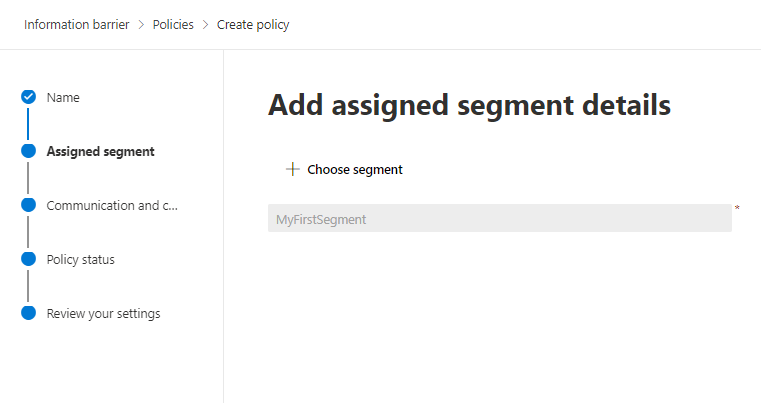Click the Create policy breadcrumb text
Screen dimensions: 761x403
click(x=253, y=25)
